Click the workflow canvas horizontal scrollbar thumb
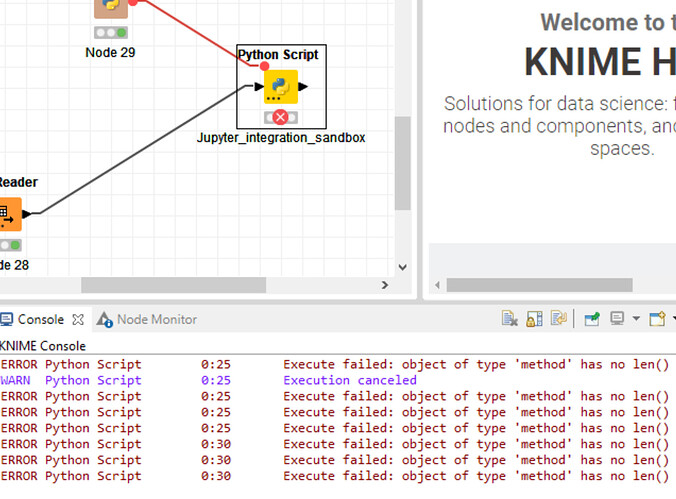The image size is (676, 499). 173,285
